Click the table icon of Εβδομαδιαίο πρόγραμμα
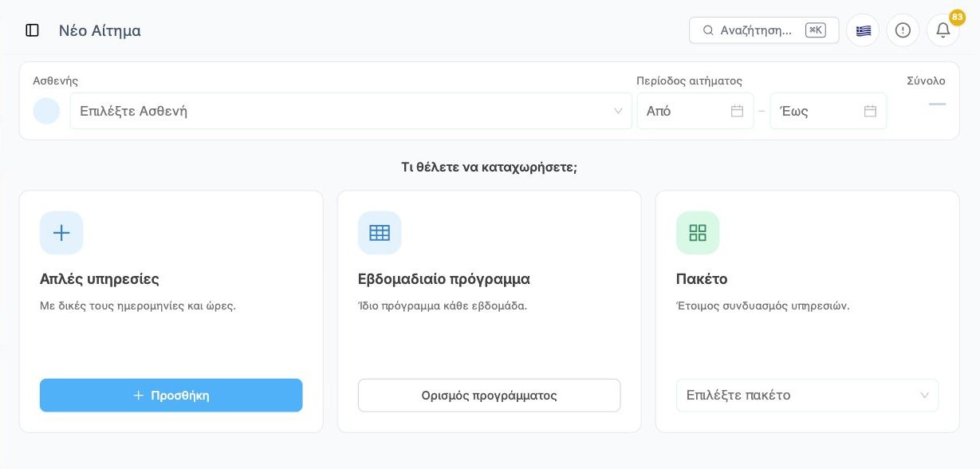Image resolution: width=980 pixels, height=469 pixels. (x=380, y=233)
